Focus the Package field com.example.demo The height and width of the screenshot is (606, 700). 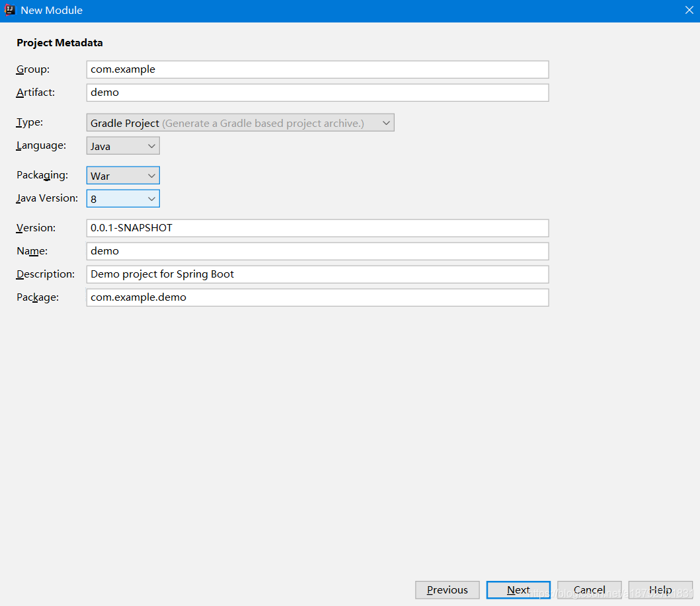pos(317,297)
